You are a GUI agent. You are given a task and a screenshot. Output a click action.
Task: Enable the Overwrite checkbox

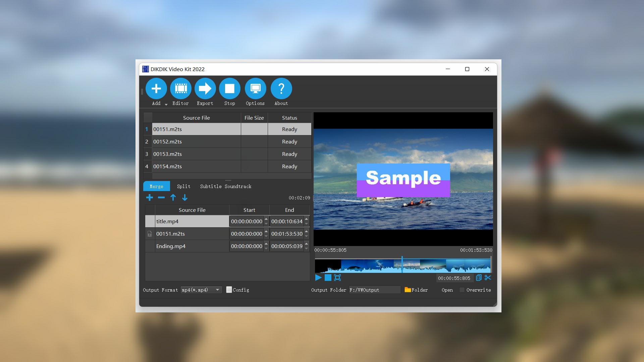(462, 290)
